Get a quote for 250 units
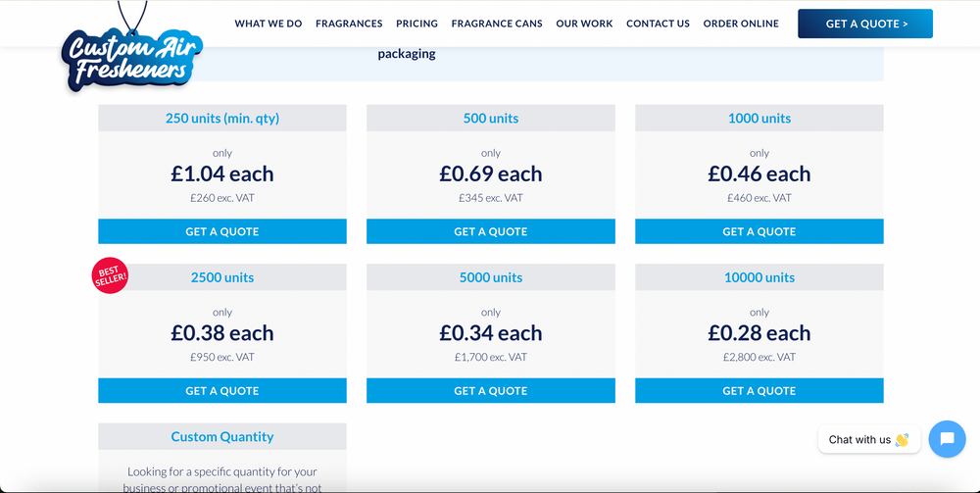This screenshot has height=493, width=980. pos(222,232)
